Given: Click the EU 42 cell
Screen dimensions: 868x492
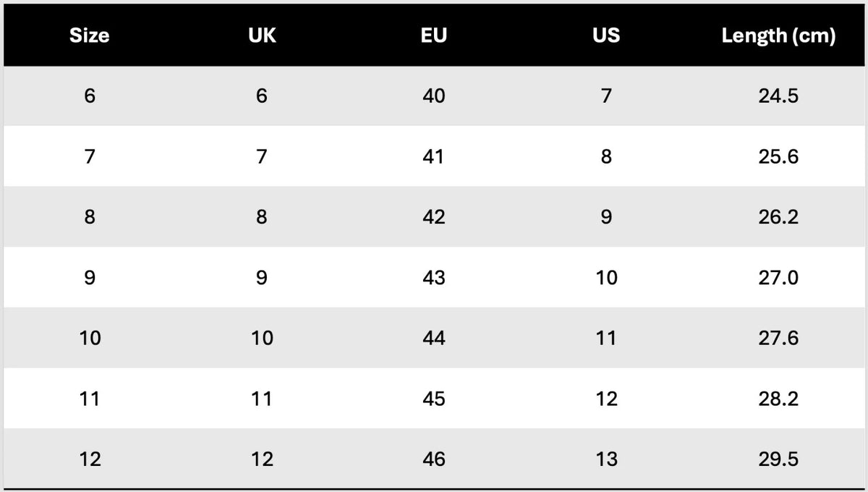Looking at the screenshot, I should pos(434,217).
